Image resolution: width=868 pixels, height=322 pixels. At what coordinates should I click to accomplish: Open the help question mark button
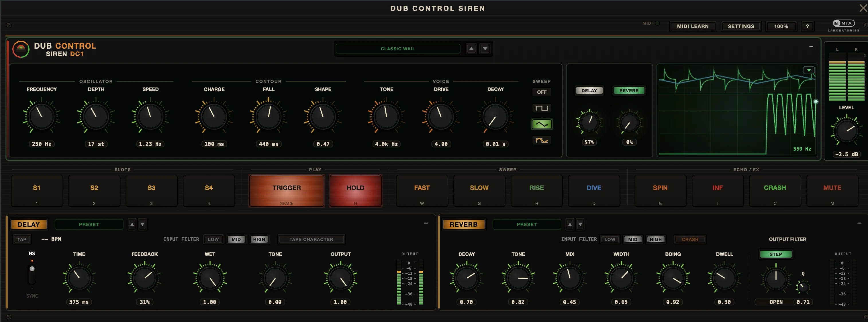click(x=807, y=26)
